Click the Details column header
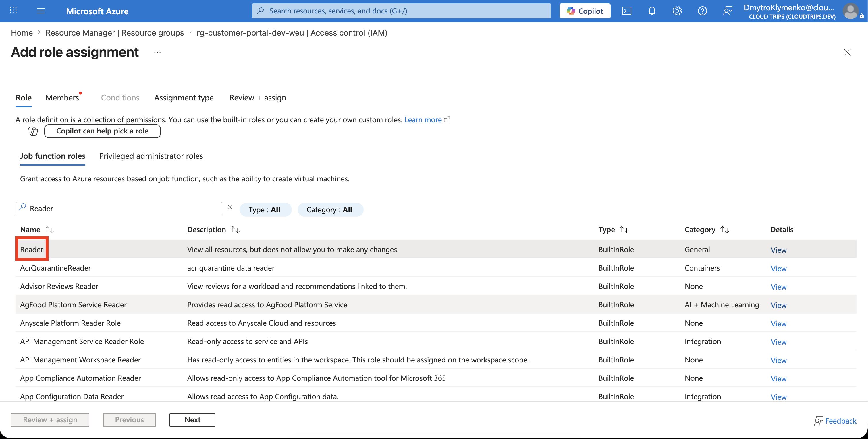Screen dimensions: 868x439 tap(782, 230)
